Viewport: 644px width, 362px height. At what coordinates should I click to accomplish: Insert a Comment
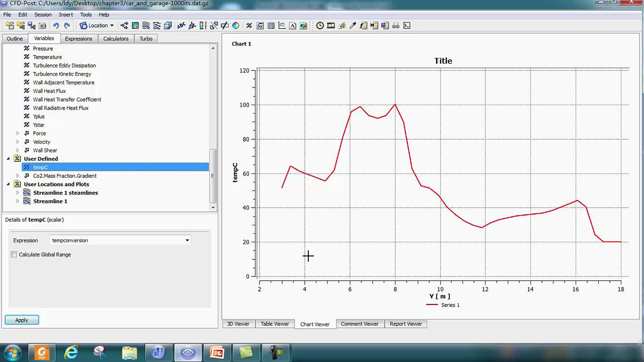[x=293, y=26]
